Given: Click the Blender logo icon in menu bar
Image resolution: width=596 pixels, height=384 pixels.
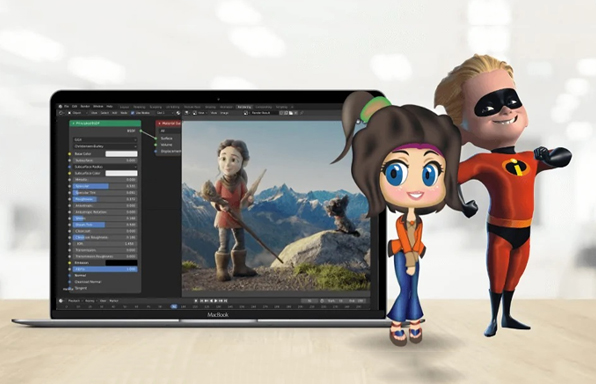Looking at the screenshot, I should pyautogui.click(x=61, y=107).
